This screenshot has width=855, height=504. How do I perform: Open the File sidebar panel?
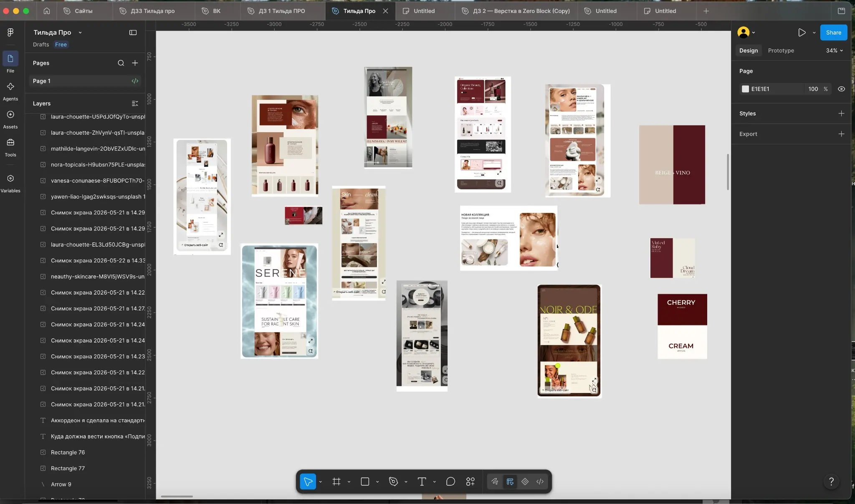(10, 63)
